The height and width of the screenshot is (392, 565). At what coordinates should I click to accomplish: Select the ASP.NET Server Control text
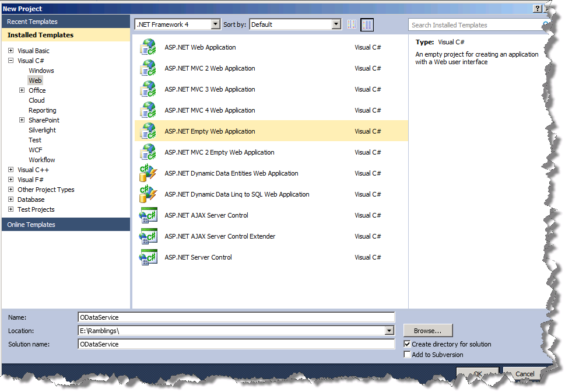(198, 257)
